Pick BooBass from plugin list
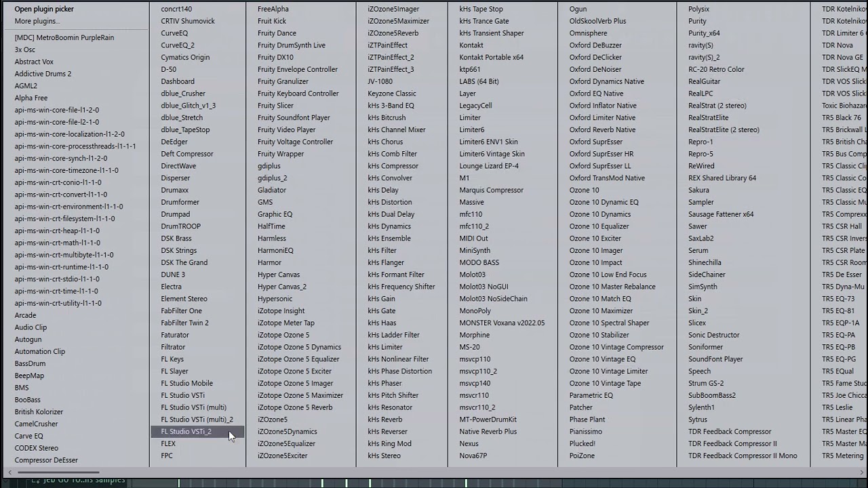Screen dimensions: 868x488 point(28,400)
